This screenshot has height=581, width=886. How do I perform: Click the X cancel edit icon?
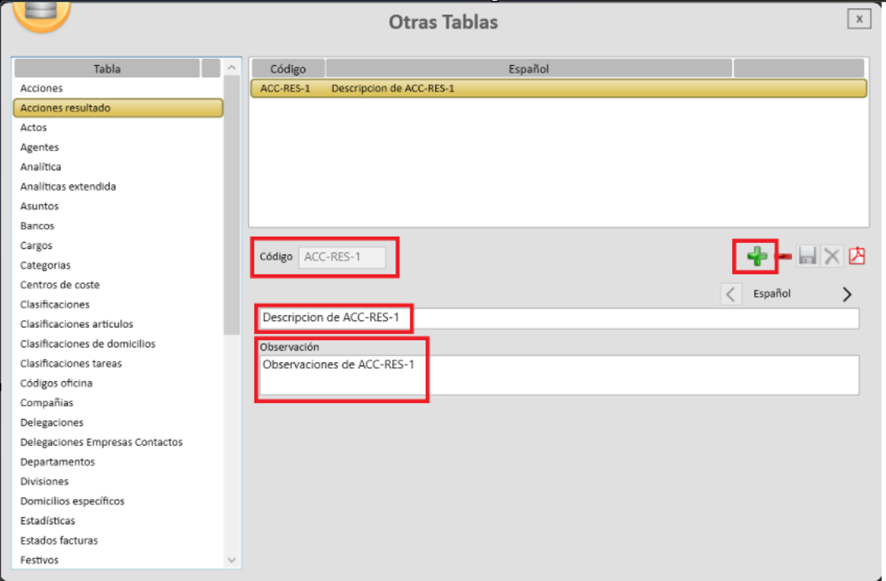click(x=832, y=257)
